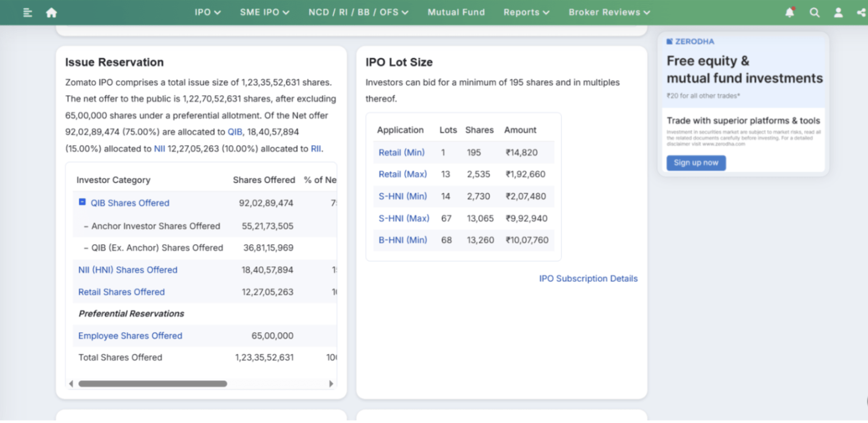The image size is (868, 423).
Task: Click the horizontal table scrollbar thumb
Action: 152,384
